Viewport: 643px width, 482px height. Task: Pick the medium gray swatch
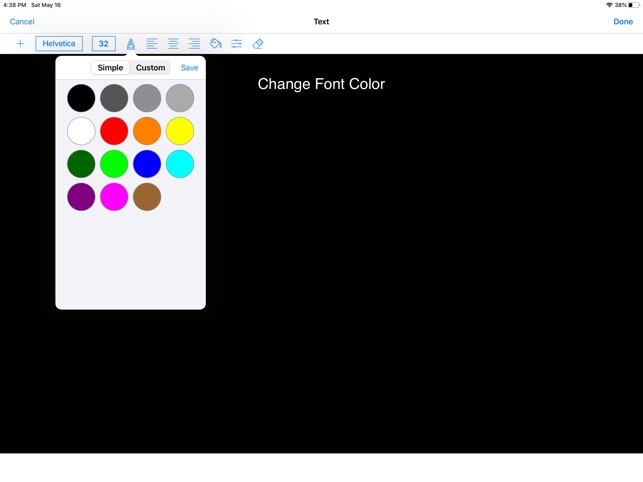(147, 98)
